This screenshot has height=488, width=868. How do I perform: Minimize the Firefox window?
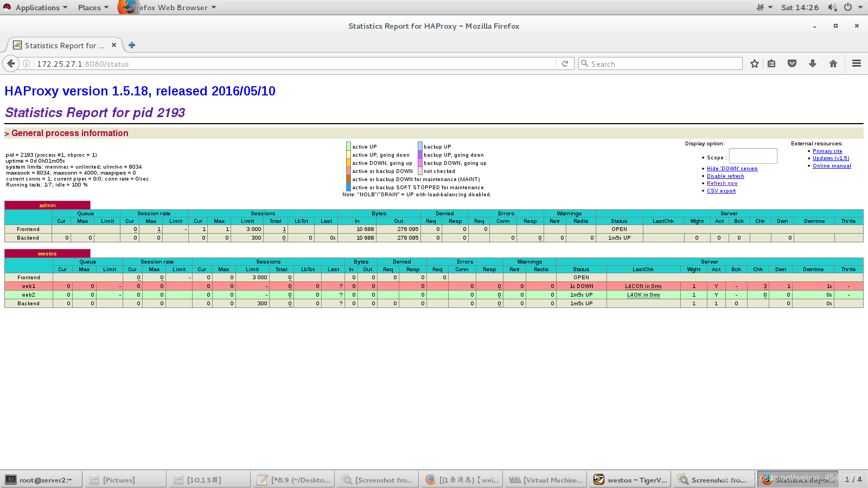(x=814, y=26)
